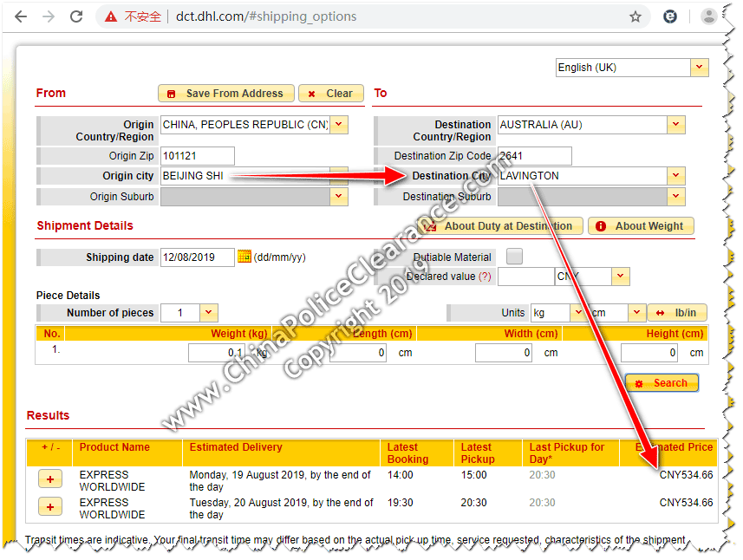This screenshot has height=560, width=743.
Task: Edit the Weight (kg) field
Action: pos(217,353)
